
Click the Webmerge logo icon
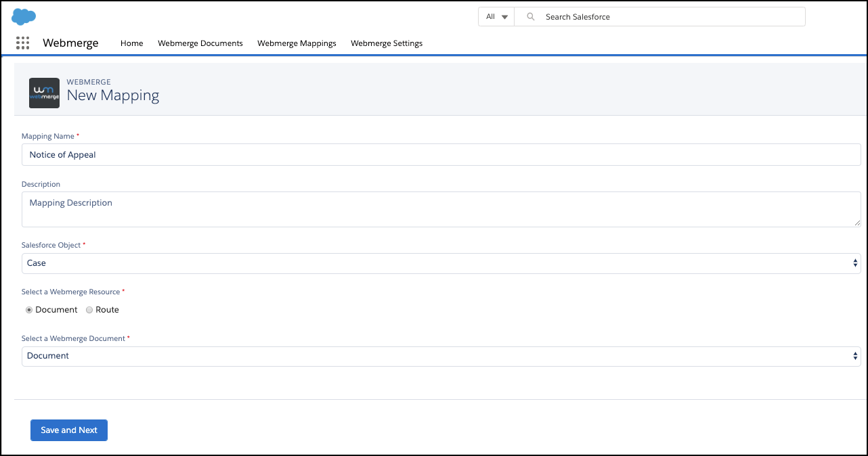coord(44,93)
